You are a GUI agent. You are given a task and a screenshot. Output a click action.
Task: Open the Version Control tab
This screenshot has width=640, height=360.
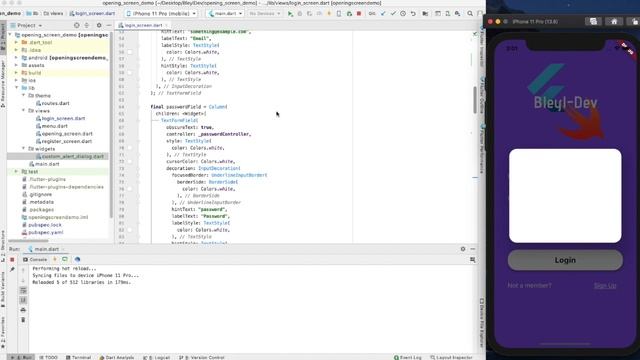tap(202, 357)
